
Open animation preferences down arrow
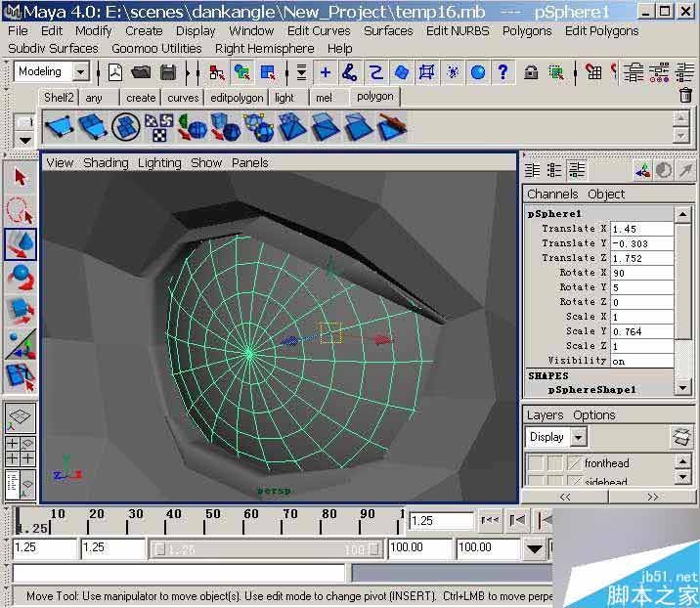[534, 548]
